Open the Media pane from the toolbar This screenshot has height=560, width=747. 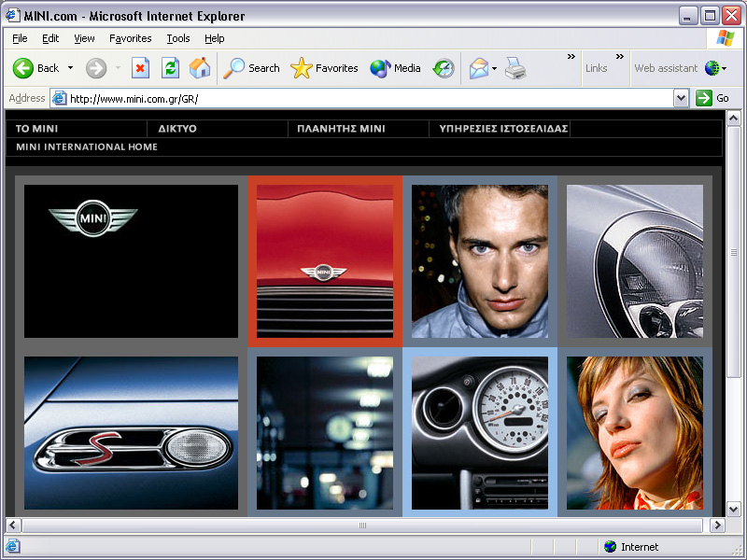pyautogui.click(x=395, y=68)
